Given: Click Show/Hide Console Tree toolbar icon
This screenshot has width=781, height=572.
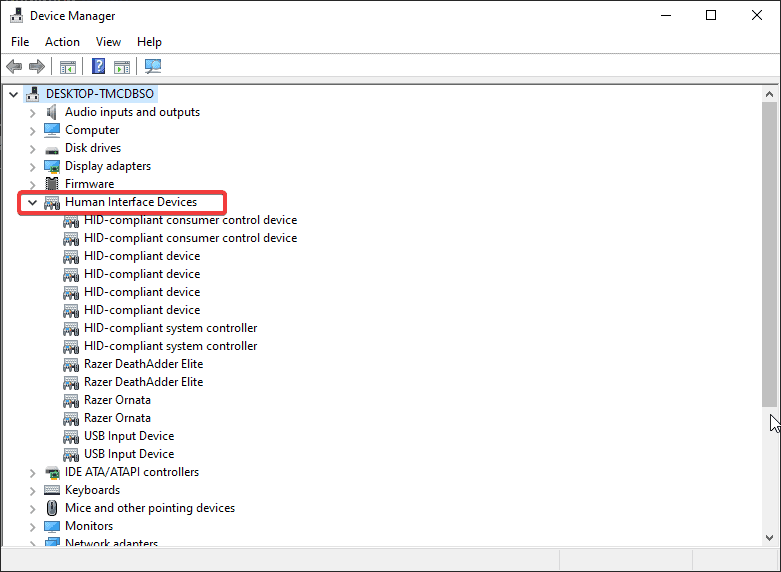Looking at the screenshot, I should 68,67.
